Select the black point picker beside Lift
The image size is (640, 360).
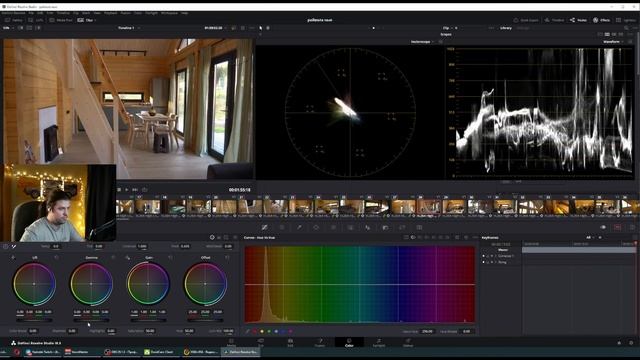click(x=13, y=258)
